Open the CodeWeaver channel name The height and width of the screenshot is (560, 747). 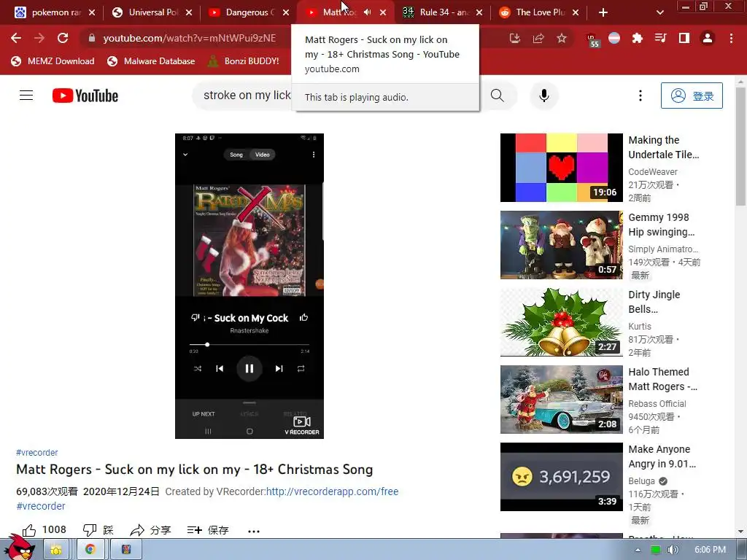point(653,172)
